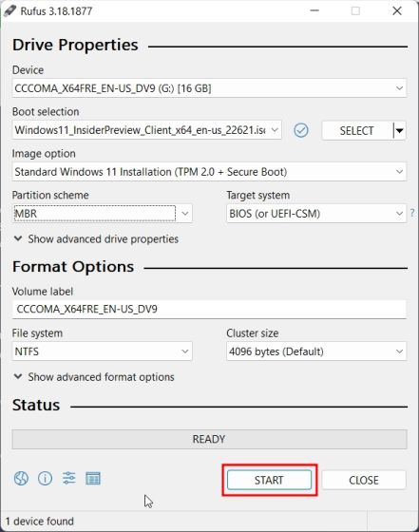Open the Image option dropdown
Screen dimensions: 419x532
click(x=209, y=172)
